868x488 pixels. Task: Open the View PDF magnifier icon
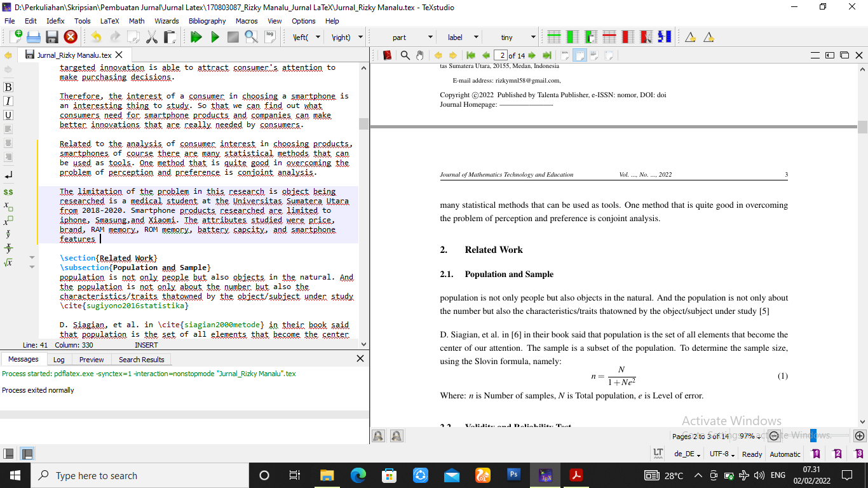coord(251,37)
